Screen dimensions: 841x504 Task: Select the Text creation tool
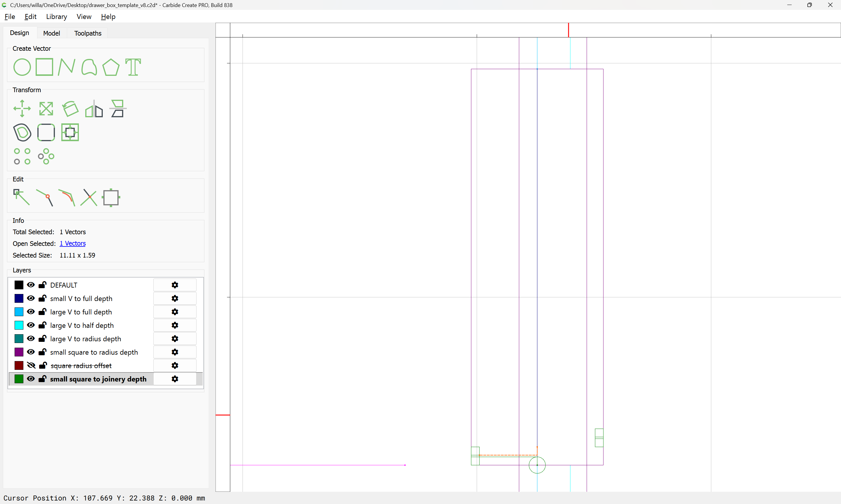(x=133, y=67)
